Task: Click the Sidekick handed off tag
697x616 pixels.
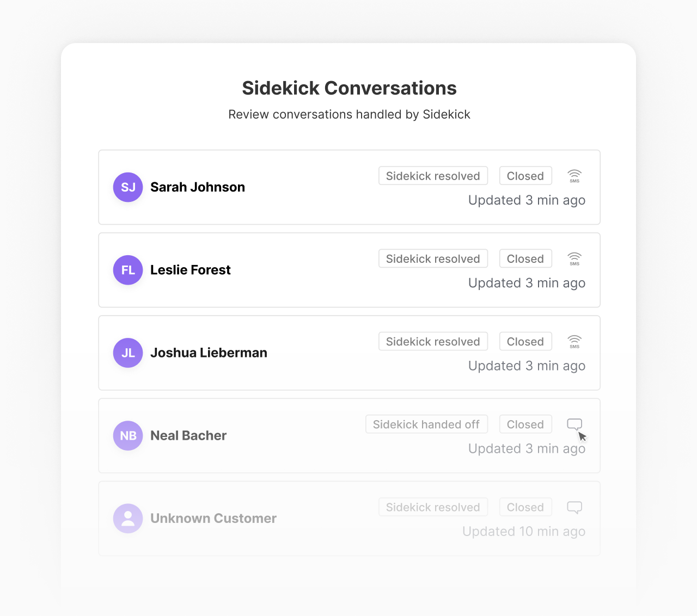Action: point(426,424)
